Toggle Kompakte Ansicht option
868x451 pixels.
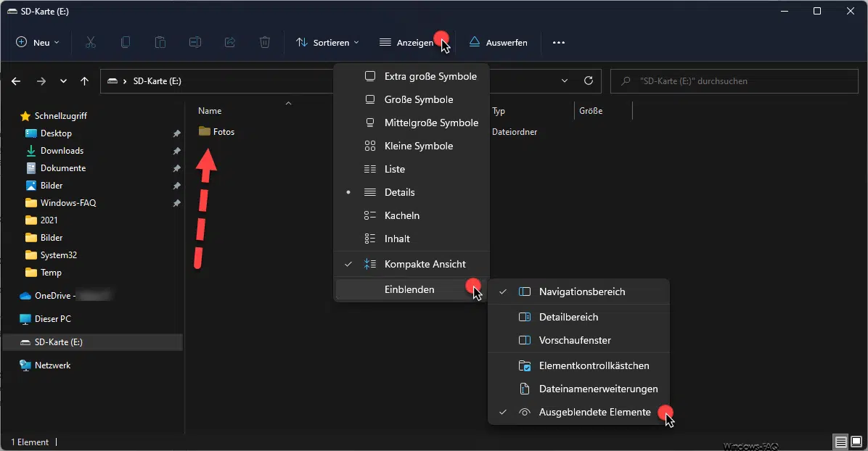pos(412,264)
